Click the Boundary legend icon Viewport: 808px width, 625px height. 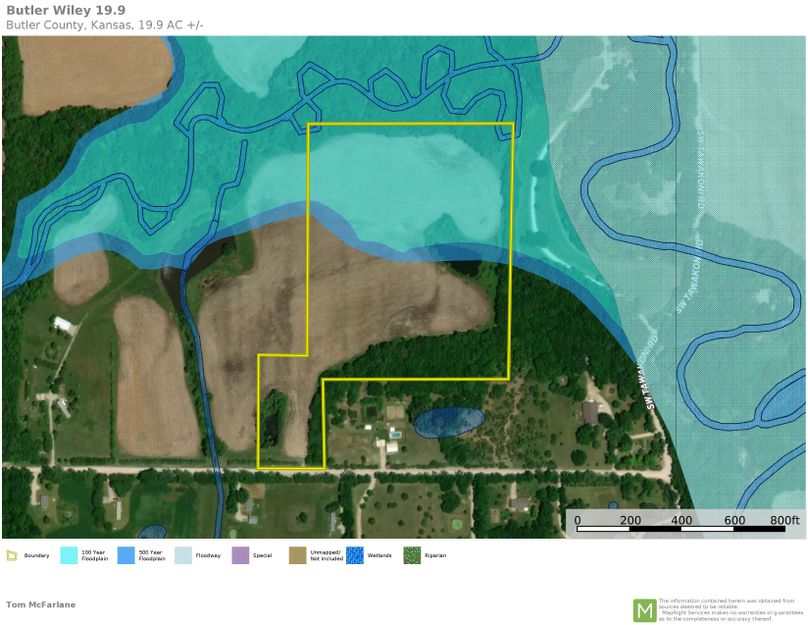[14, 556]
